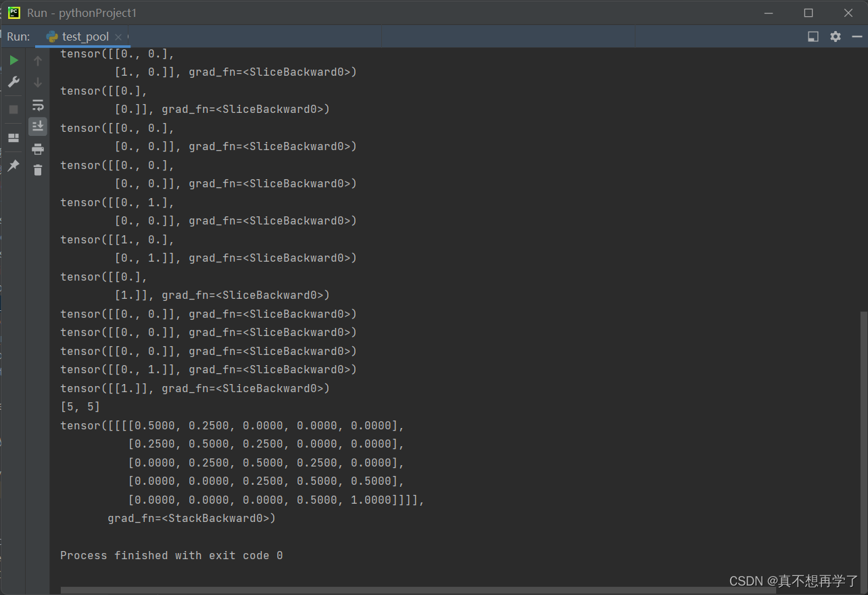The image size is (868, 595).
Task: Click row starting '[[[[0.5000, 0.2500' in tensor
Action: coord(232,425)
